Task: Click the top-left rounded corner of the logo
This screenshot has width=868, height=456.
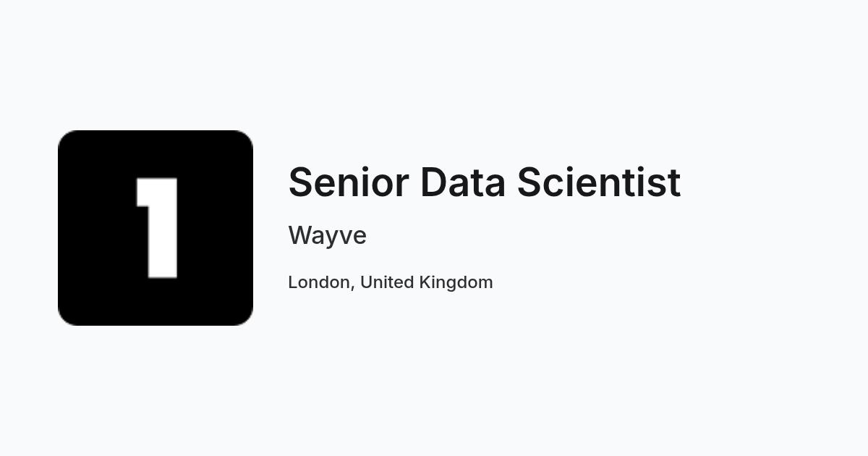Action: (65, 138)
